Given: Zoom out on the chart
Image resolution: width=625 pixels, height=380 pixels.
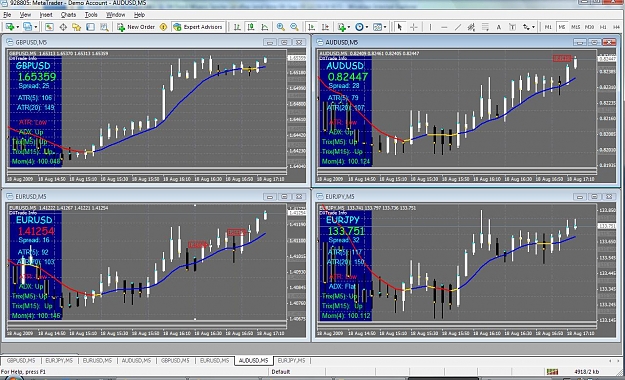Looking at the screenshot, I should tap(294, 27).
